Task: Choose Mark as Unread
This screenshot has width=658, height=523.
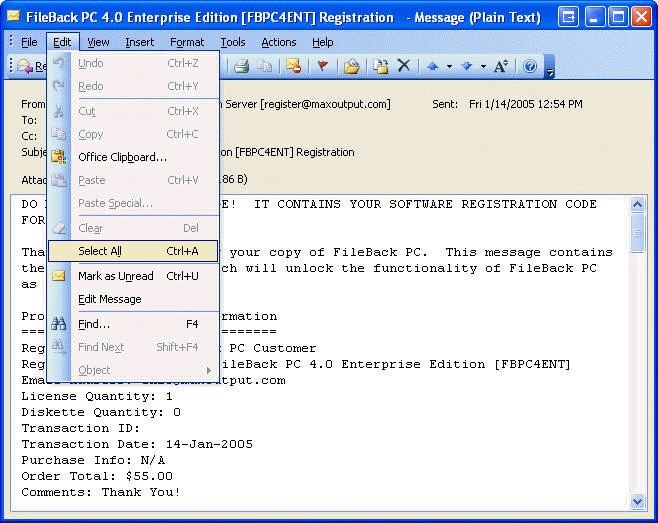Action: 133,276
